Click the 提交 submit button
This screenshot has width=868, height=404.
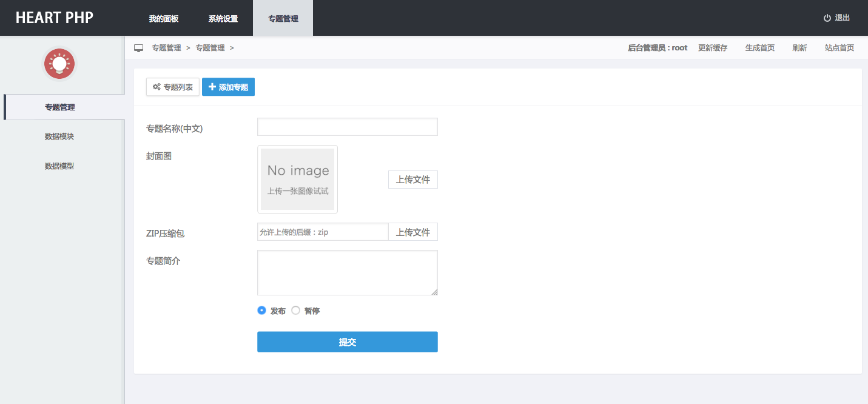(348, 342)
